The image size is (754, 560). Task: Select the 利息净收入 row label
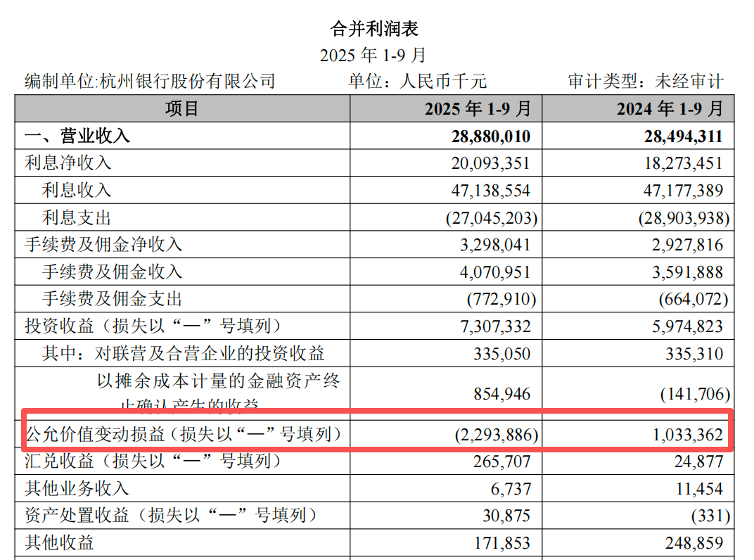tap(68, 163)
